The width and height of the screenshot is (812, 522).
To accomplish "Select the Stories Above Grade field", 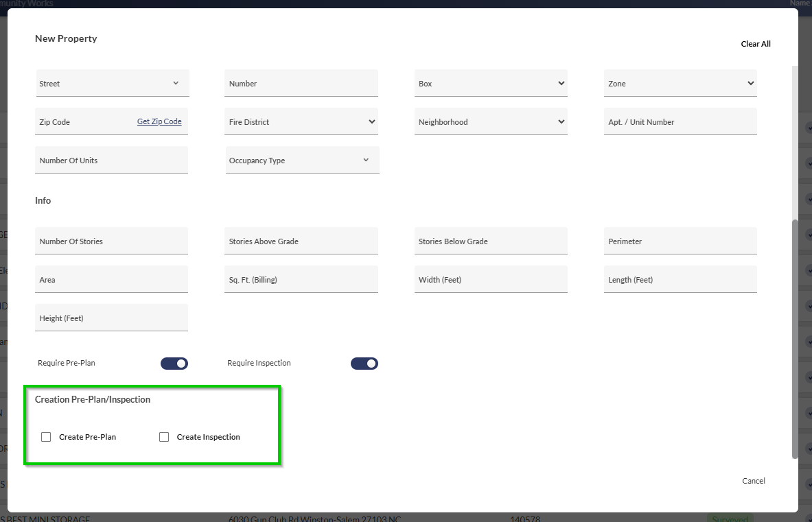I will [x=301, y=241].
